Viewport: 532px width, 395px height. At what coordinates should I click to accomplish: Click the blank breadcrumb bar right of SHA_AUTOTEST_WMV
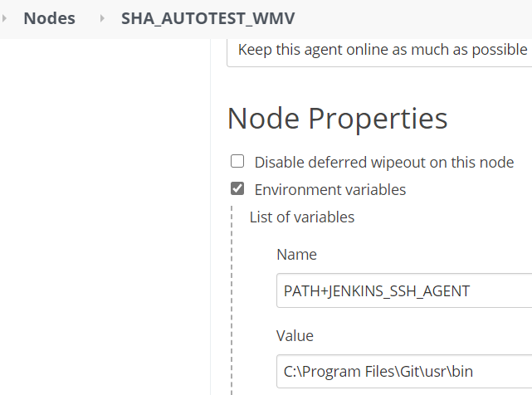click(415, 18)
